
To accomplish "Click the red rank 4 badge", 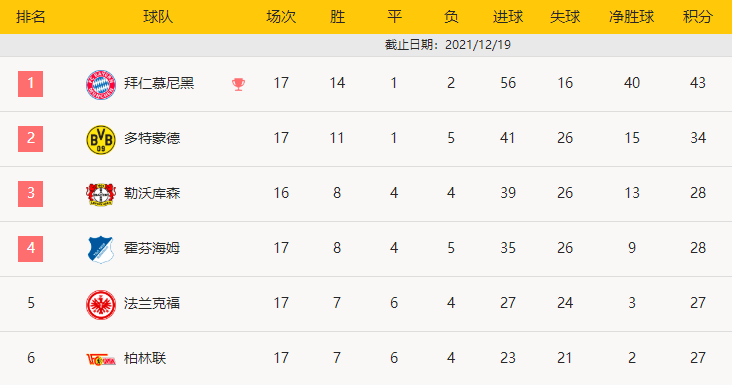I will (x=30, y=249).
